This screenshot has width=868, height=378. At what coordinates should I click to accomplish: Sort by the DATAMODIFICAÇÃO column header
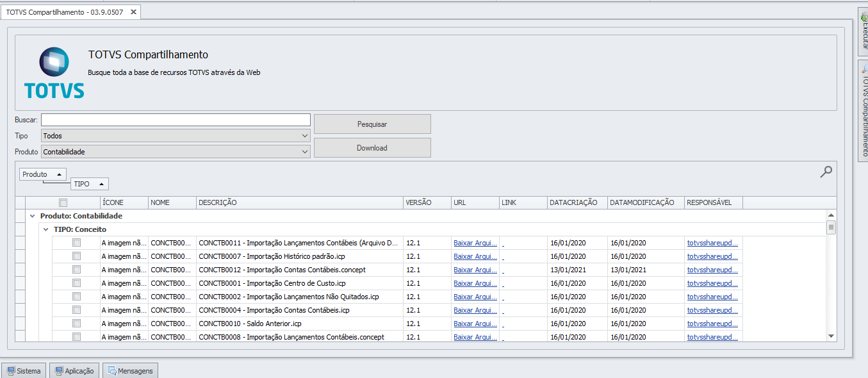pyautogui.click(x=646, y=202)
